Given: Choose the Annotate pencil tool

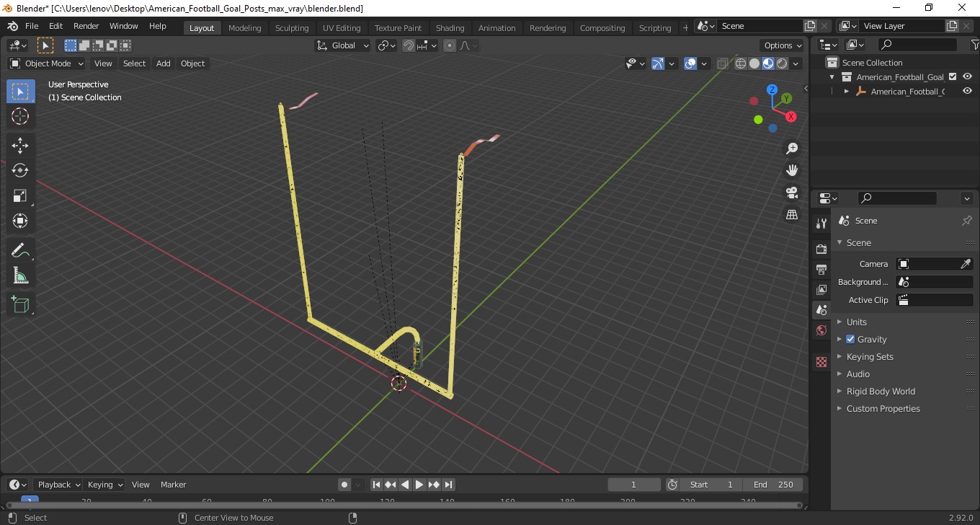Looking at the screenshot, I should click(x=20, y=250).
